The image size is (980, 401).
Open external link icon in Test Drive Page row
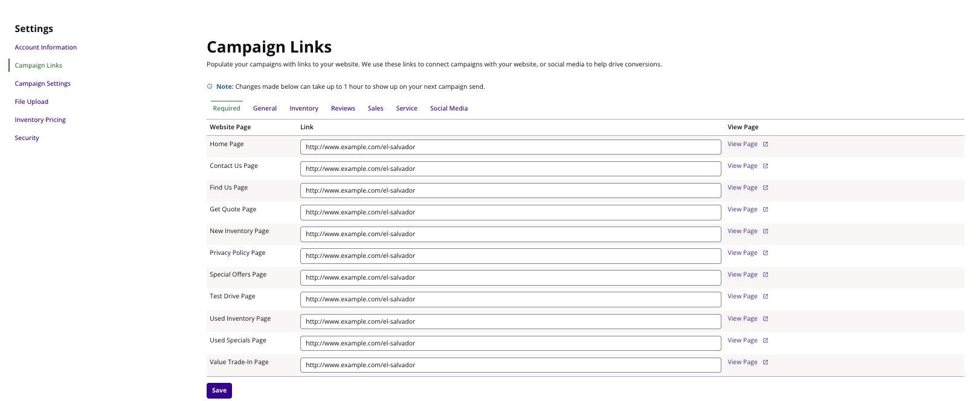(x=766, y=297)
